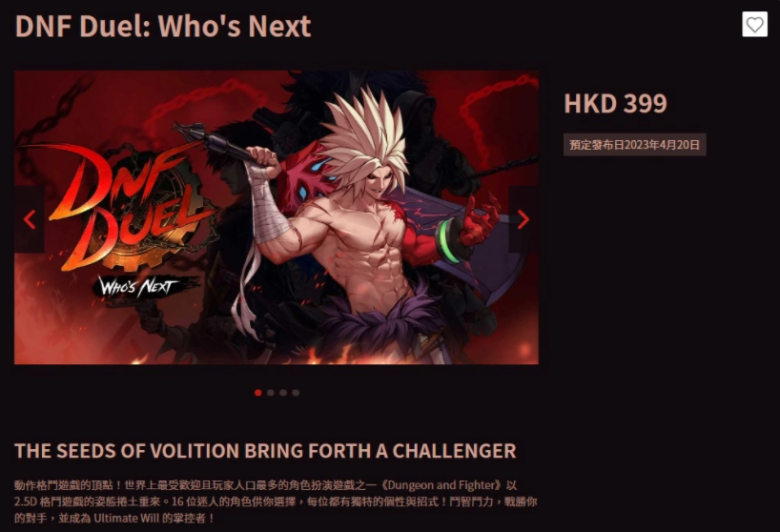The width and height of the screenshot is (780, 532).
Task: Click the Ultimate Will text in description
Action: 127,518
